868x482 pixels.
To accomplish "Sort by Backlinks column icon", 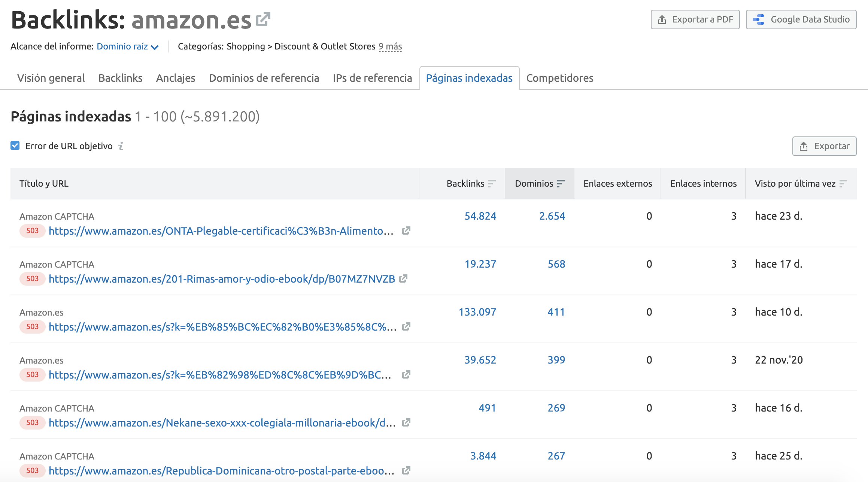I will tap(492, 184).
